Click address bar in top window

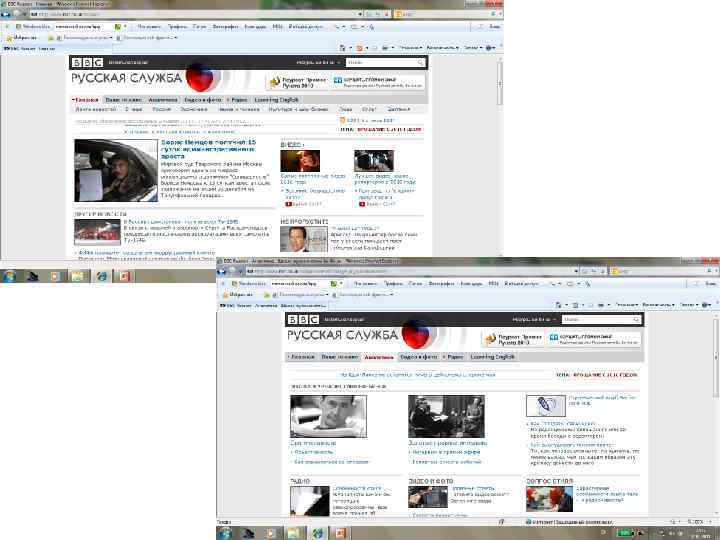pos(193,14)
